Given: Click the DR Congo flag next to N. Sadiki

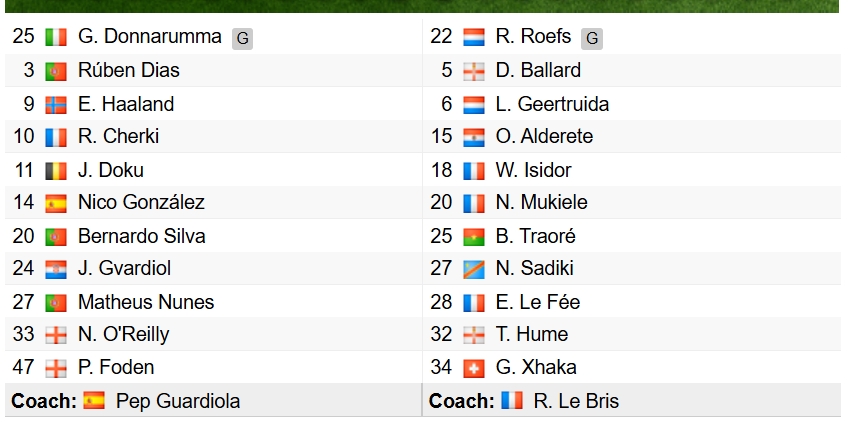Looking at the screenshot, I should [474, 269].
